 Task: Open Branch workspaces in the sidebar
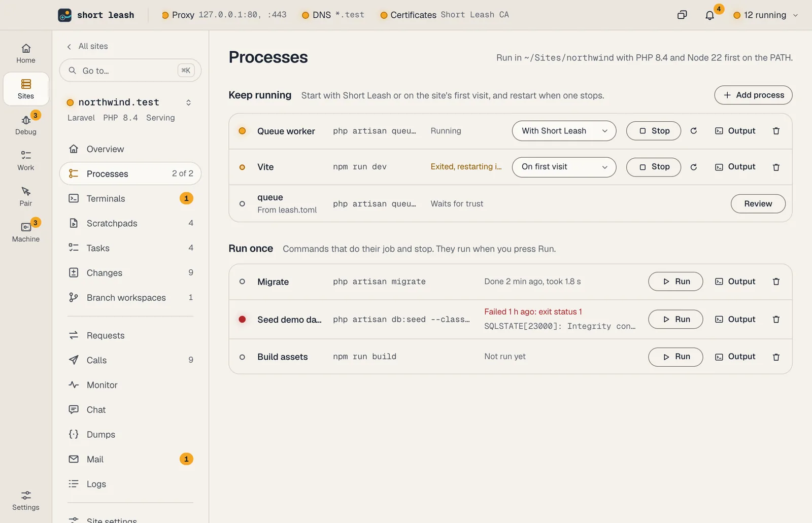point(130,298)
